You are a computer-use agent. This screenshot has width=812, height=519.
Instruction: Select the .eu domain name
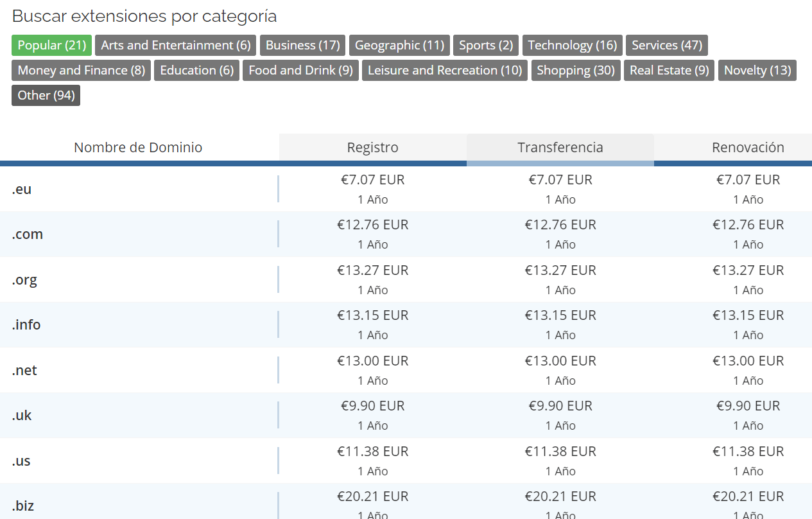22,189
